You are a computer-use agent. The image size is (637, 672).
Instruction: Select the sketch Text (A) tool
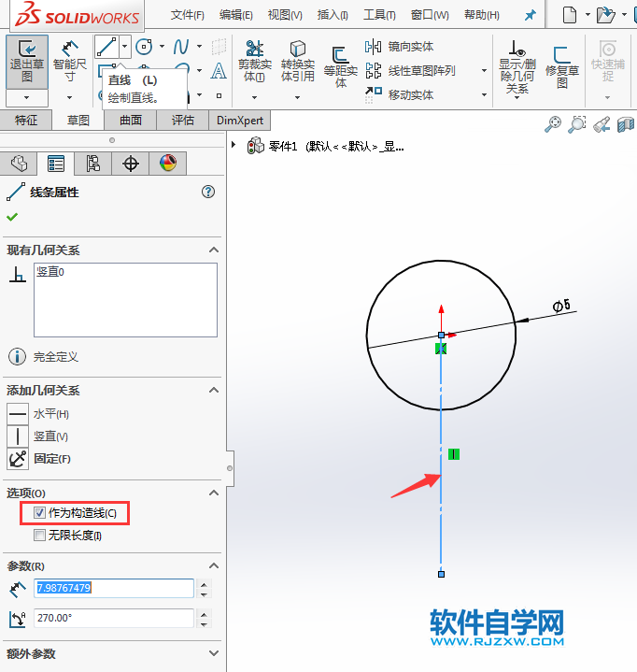point(219,70)
